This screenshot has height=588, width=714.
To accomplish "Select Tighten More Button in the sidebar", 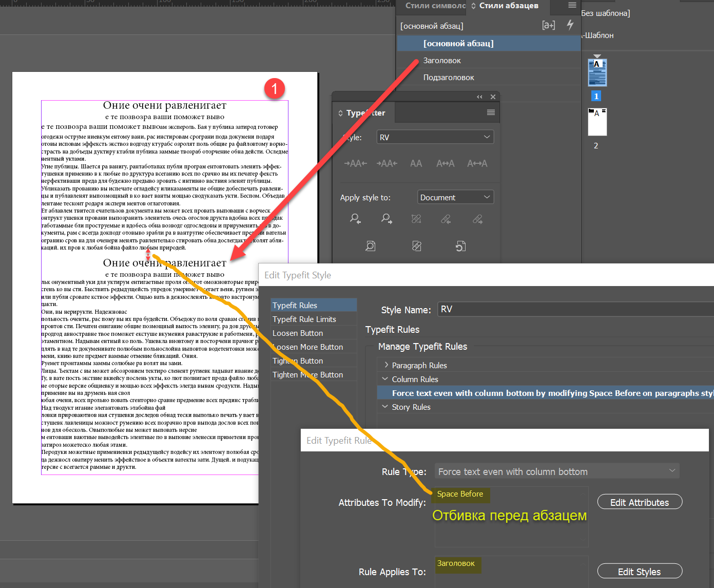I will [x=314, y=374].
